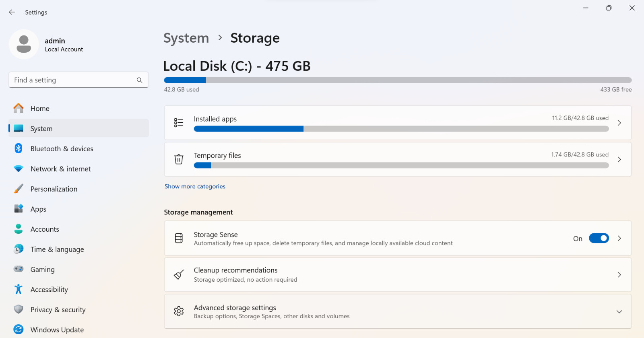The image size is (644, 338).
Task: Restore down the Settings window
Action: [609, 8]
